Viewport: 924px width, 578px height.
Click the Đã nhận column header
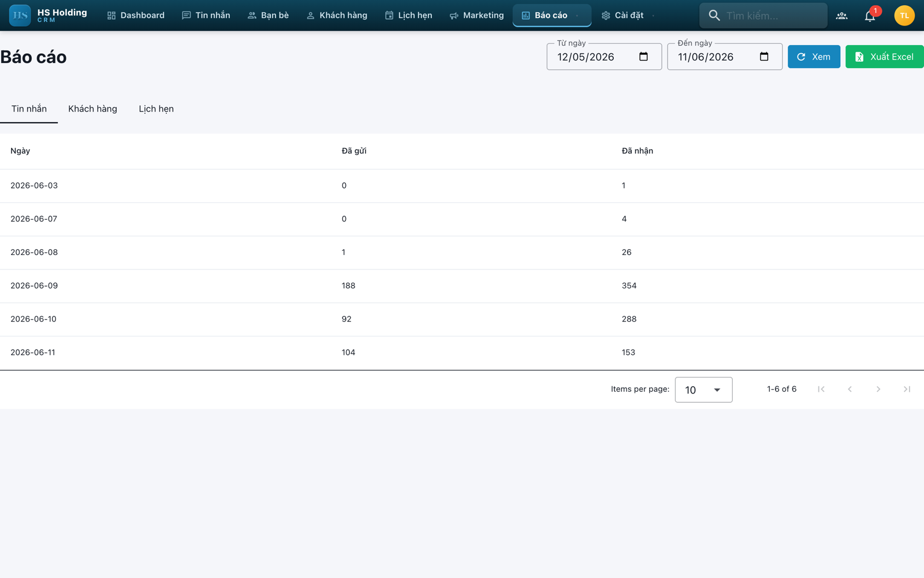[x=638, y=151]
